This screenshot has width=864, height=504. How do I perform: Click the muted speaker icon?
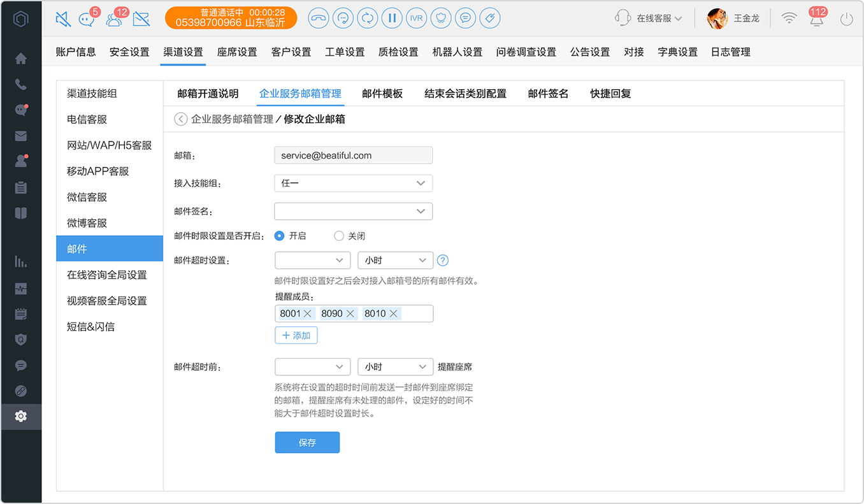(63, 18)
